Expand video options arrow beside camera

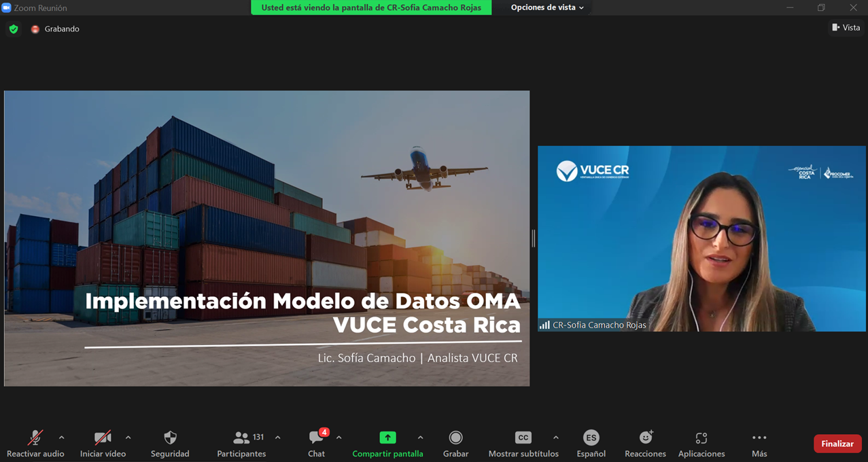(128, 438)
